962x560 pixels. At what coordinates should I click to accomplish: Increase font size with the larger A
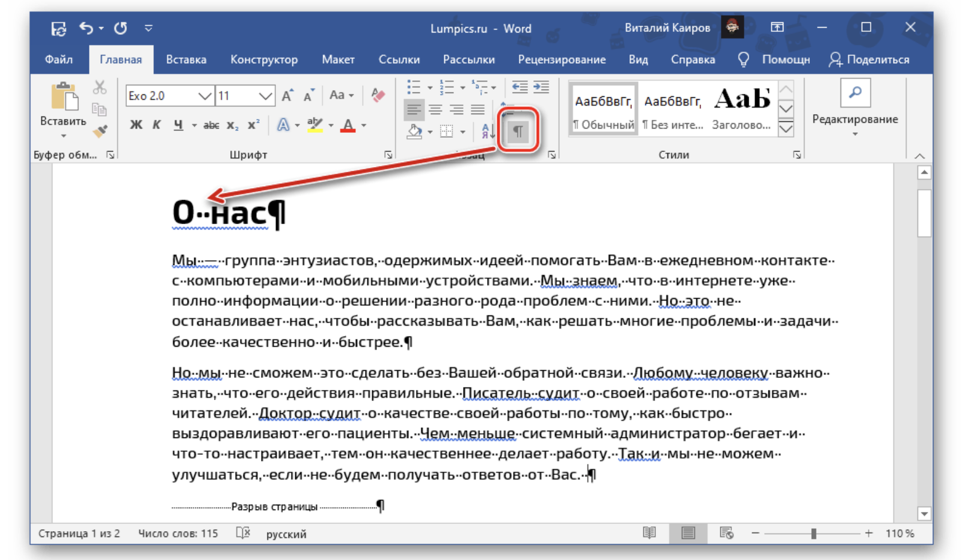coord(287,96)
